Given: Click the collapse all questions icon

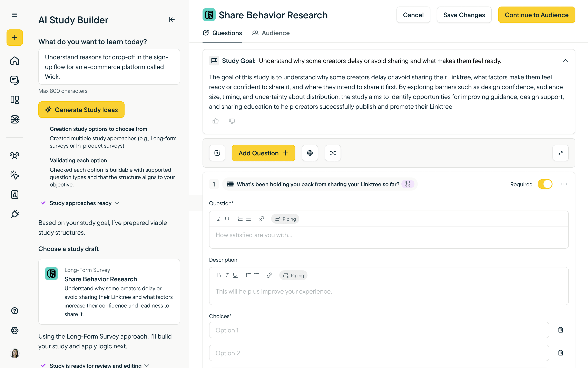Looking at the screenshot, I should coord(561,153).
